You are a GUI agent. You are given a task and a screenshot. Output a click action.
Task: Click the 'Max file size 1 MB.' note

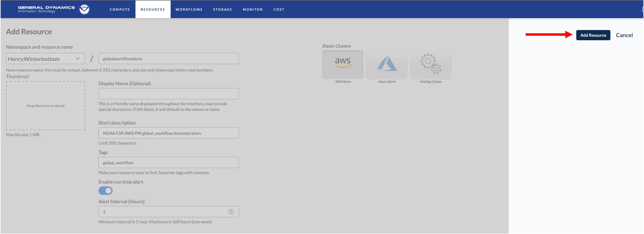[23, 135]
